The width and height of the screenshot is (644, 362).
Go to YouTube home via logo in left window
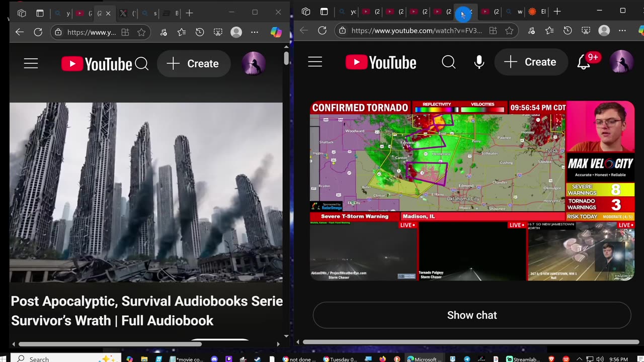coord(97,64)
